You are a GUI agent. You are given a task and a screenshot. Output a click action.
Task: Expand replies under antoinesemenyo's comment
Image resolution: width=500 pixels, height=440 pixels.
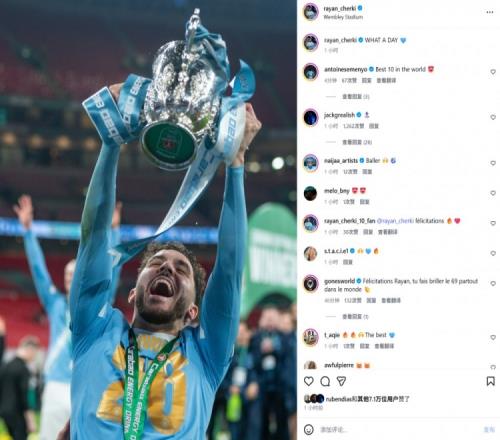(356, 97)
